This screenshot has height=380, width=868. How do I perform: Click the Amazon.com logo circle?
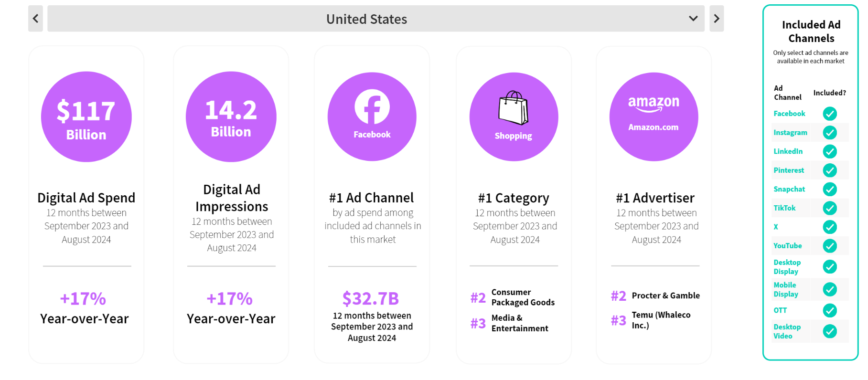click(x=654, y=116)
